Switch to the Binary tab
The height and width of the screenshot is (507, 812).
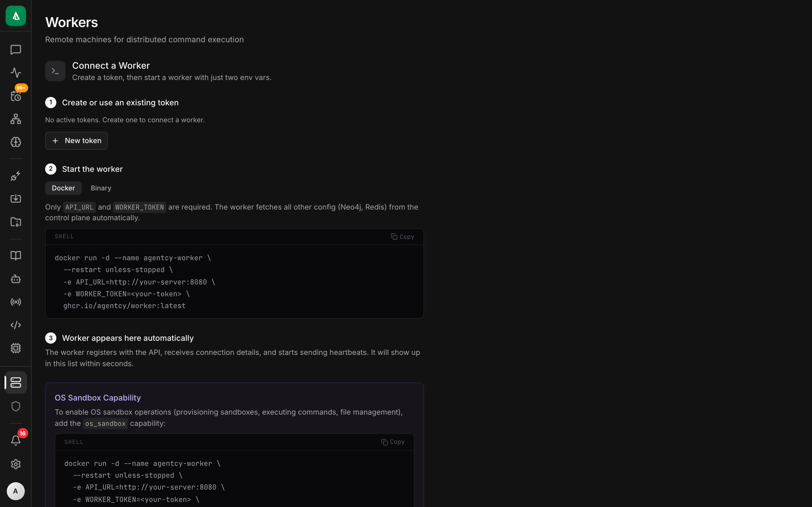[101, 188]
